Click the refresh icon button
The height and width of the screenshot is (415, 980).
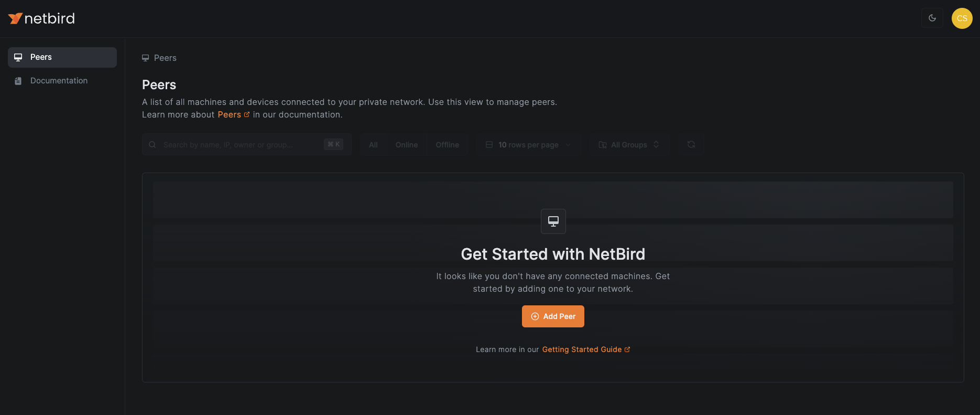691,144
